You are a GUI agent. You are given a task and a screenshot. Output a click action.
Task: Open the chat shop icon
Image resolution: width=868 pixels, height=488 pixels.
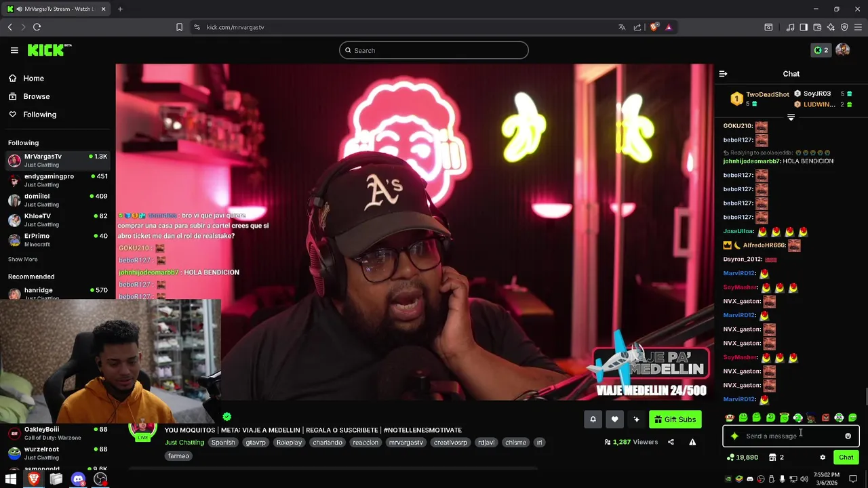[x=776, y=457]
